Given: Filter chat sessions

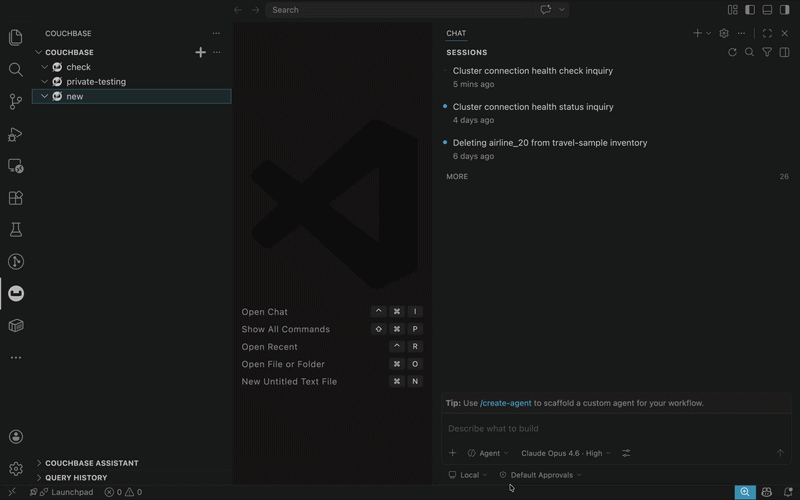Looking at the screenshot, I should (x=767, y=52).
